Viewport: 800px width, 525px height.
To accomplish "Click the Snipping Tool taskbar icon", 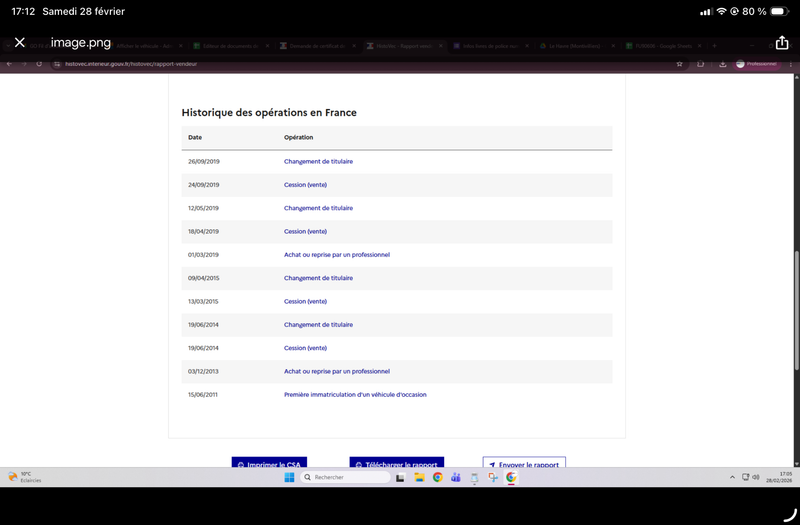I will (x=493, y=477).
